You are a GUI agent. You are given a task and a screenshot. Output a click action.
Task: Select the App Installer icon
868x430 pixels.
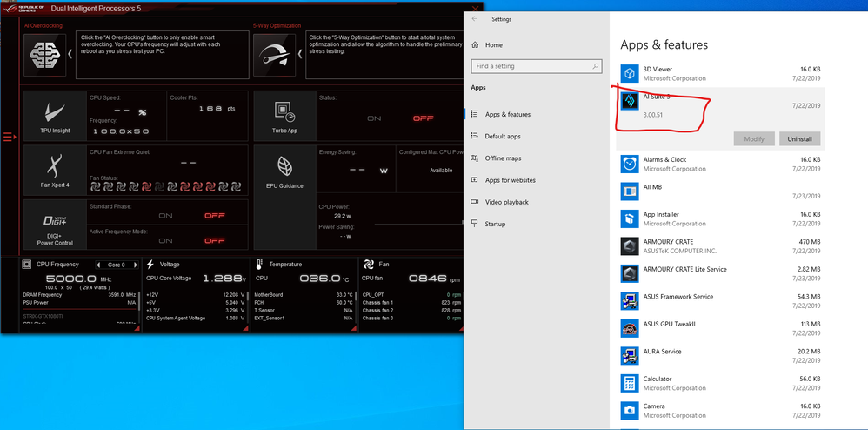(x=630, y=218)
